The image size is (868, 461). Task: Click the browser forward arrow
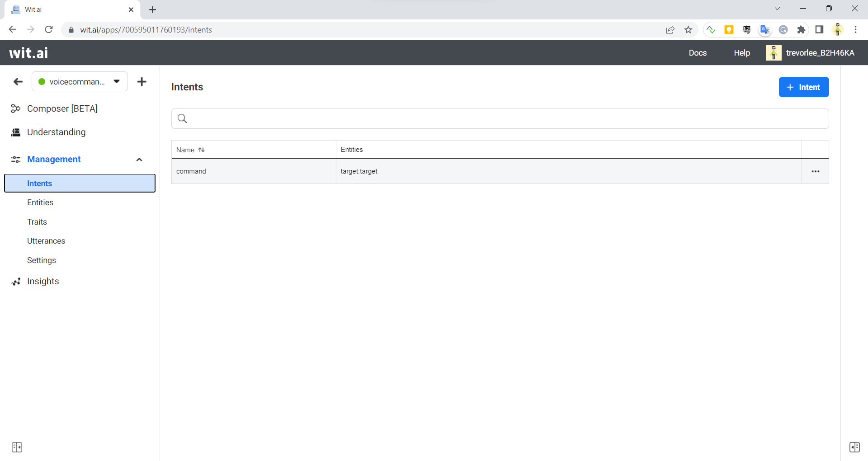pyautogui.click(x=30, y=30)
